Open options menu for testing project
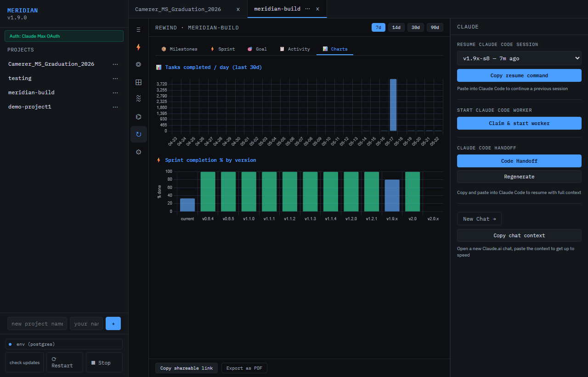Image resolution: width=588 pixels, height=377 pixels. 115,78
